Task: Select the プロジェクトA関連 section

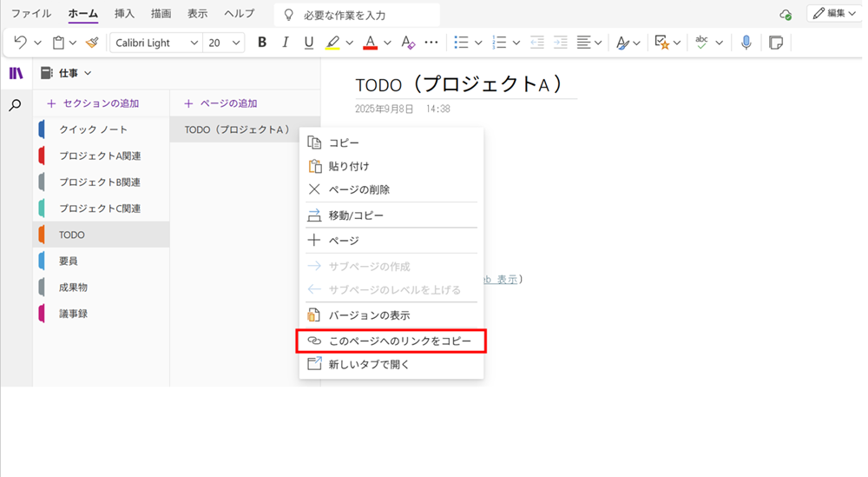Action: point(102,156)
